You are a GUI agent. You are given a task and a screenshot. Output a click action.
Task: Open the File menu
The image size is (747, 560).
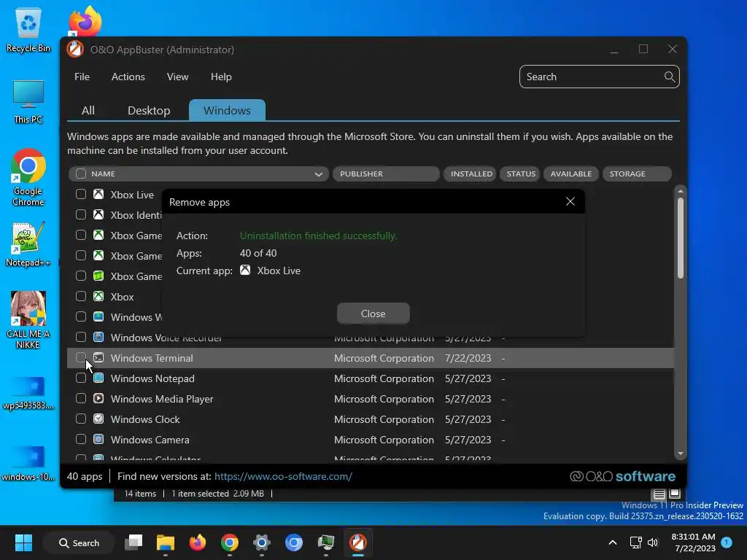(x=82, y=77)
